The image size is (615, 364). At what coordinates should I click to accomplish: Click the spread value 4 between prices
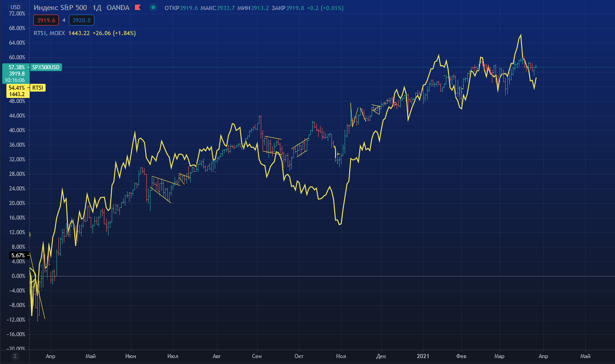coord(64,20)
